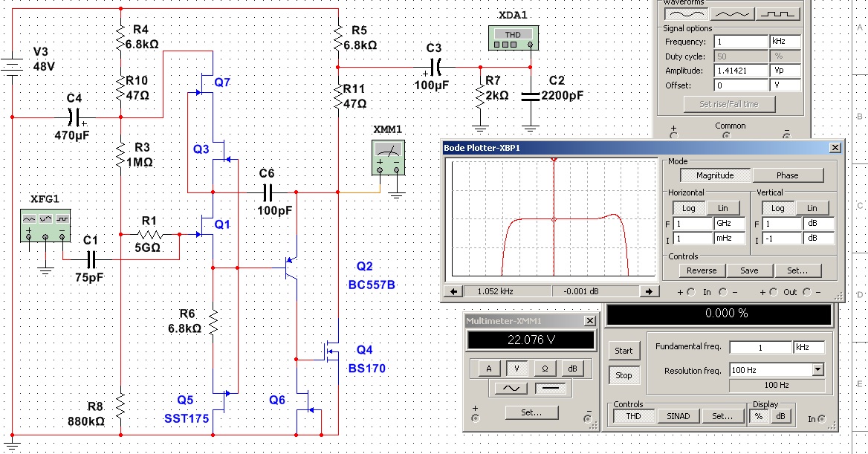868x454 pixels.
Task: Close the Multimeter-XMM1 window
Action: coord(589,321)
